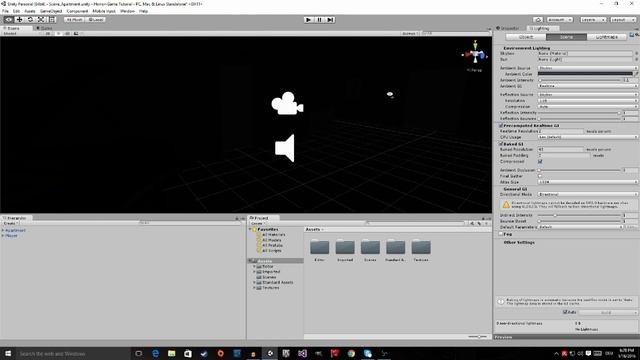This screenshot has height=360, width=640.
Task: Select the Move tool
Action: (19, 20)
